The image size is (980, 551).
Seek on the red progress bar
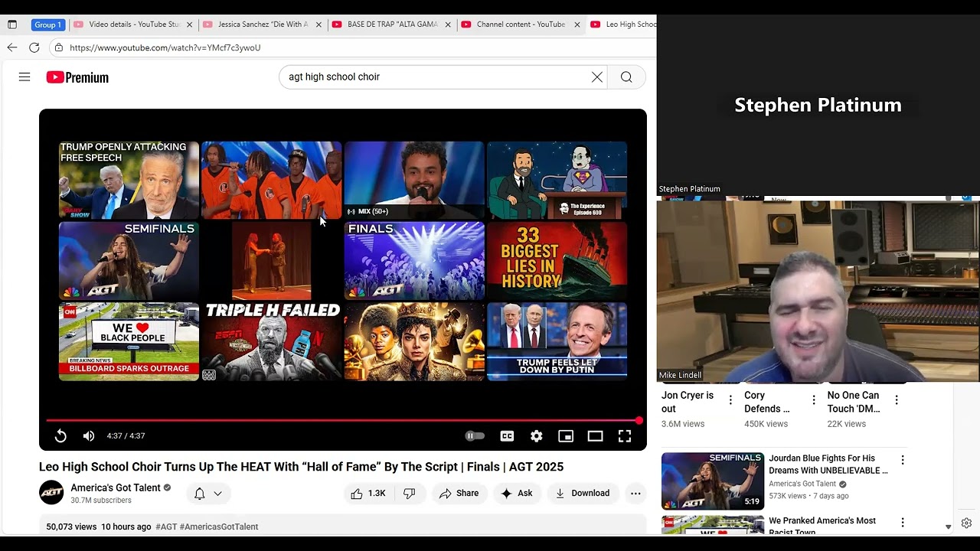(x=342, y=420)
